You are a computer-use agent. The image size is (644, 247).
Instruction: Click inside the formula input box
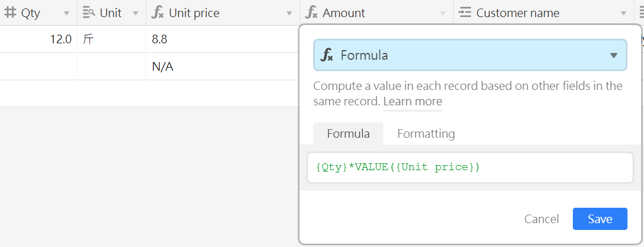point(470,167)
